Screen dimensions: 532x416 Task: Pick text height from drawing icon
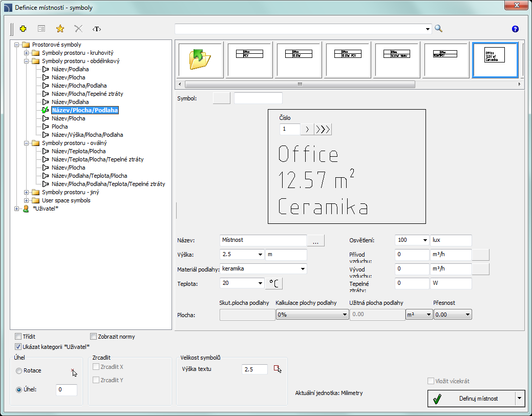click(278, 369)
